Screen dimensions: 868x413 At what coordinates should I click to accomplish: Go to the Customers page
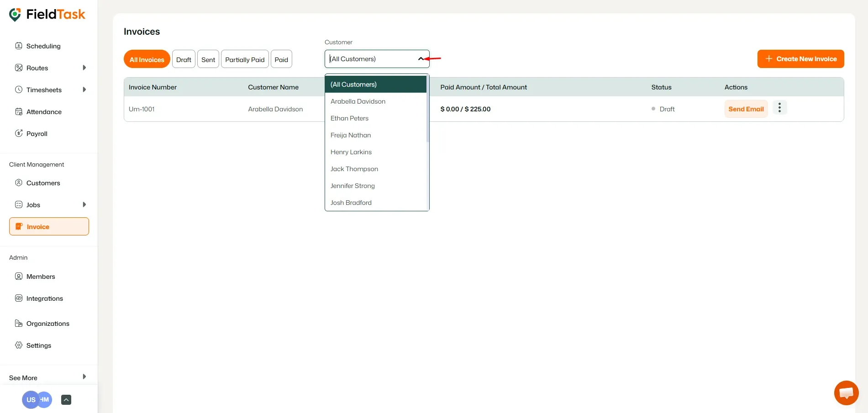tap(43, 183)
